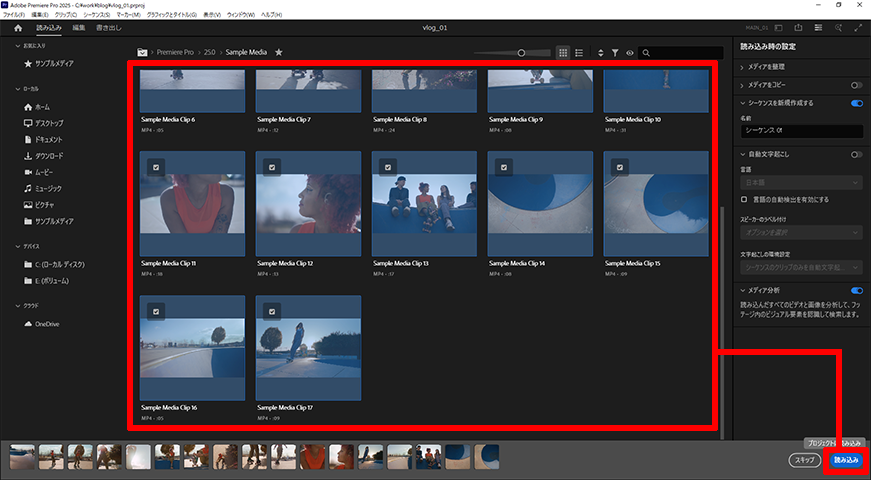
Task: Switch to grid view of media
Action: (563, 52)
